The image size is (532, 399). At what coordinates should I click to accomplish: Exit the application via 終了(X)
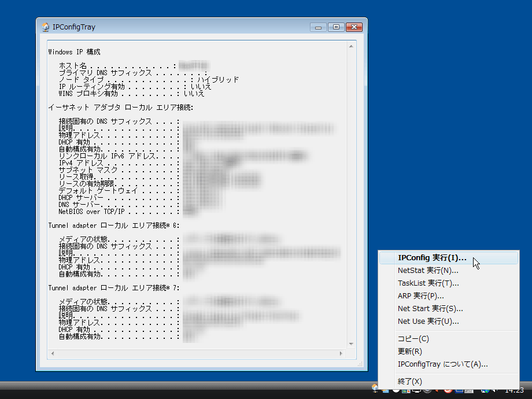(x=410, y=382)
